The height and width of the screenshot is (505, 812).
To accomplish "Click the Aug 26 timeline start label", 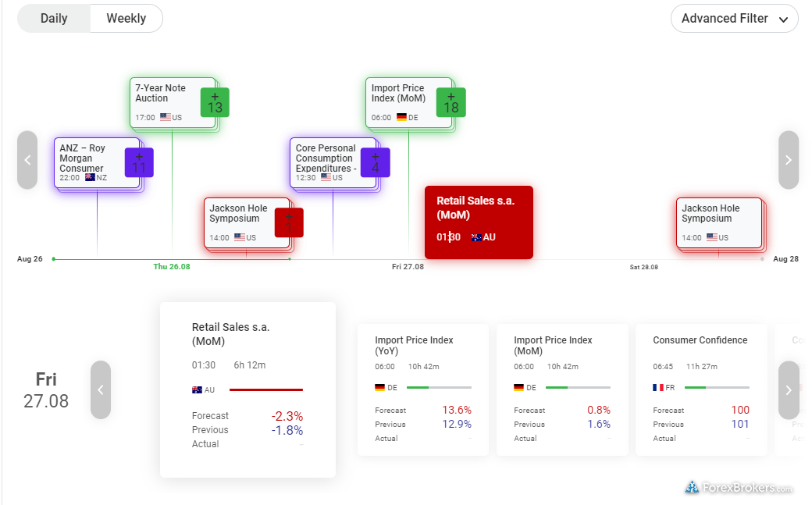I will (30, 259).
